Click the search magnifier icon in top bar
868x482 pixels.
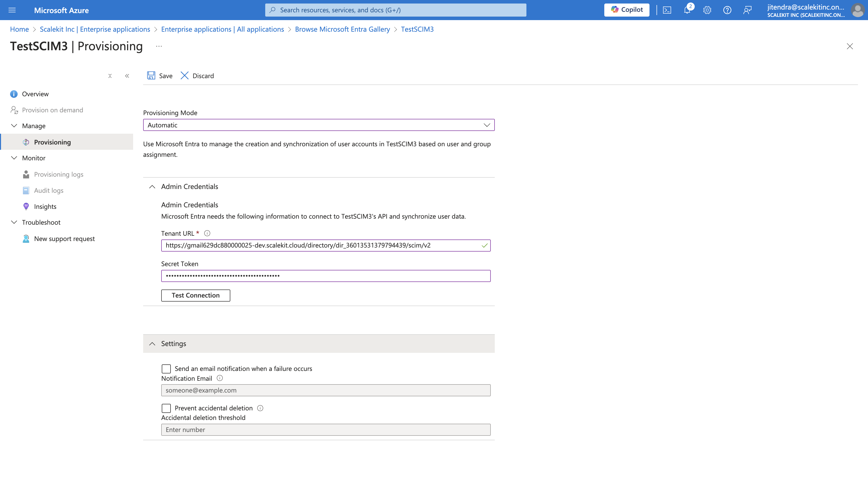click(x=273, y=10)
